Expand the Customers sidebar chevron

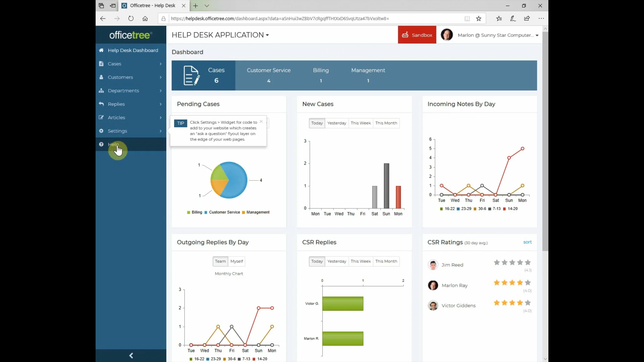pos(161,77)
